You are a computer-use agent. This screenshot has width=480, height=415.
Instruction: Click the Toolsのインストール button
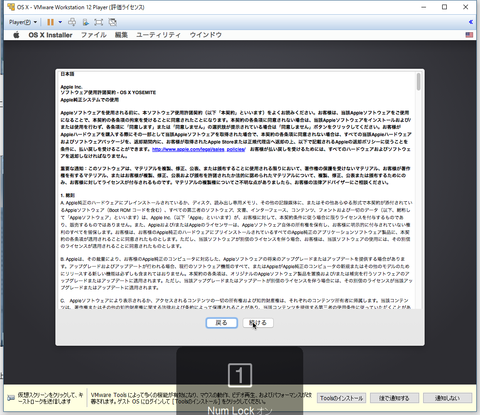pos(341,398)
